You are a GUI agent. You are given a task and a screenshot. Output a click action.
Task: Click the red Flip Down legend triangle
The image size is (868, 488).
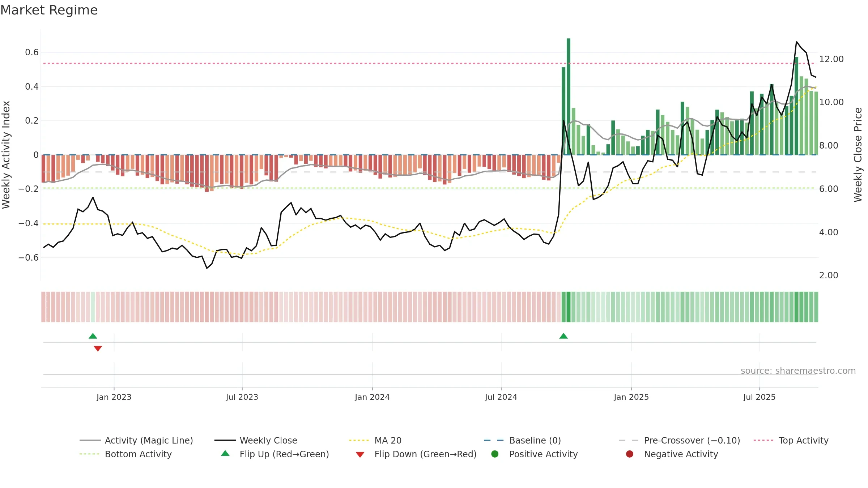click(x=360, y=454)
